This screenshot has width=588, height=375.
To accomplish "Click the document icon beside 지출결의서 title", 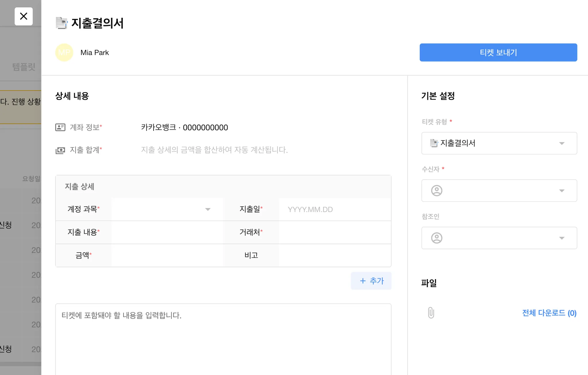I will point(61,23).
